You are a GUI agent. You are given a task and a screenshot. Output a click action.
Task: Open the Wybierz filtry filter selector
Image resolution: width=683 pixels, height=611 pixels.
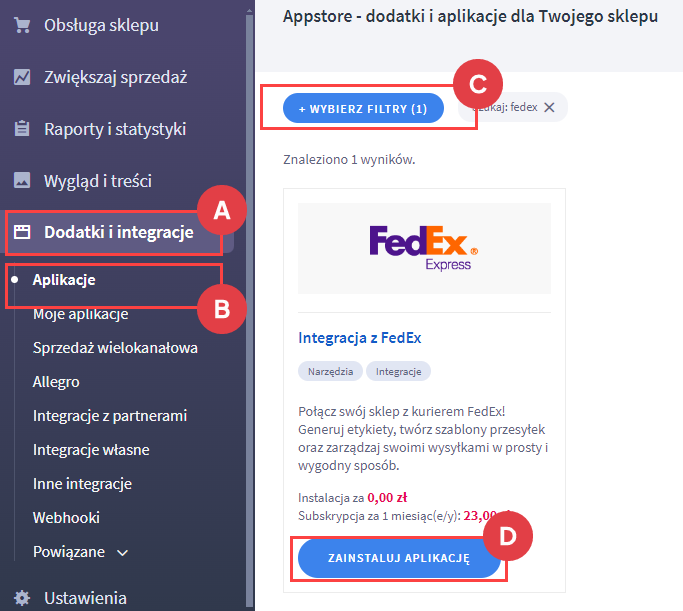pos(362,108)
